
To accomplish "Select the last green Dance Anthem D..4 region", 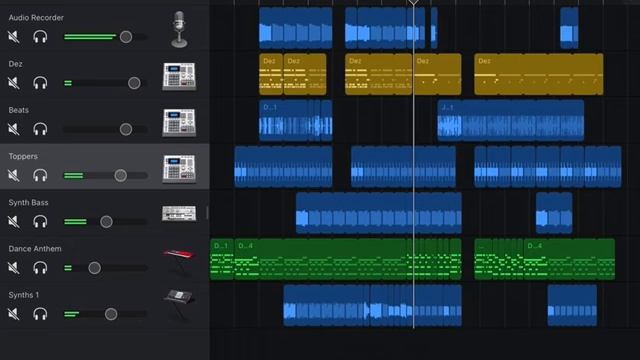I will [x=569, y=259].
